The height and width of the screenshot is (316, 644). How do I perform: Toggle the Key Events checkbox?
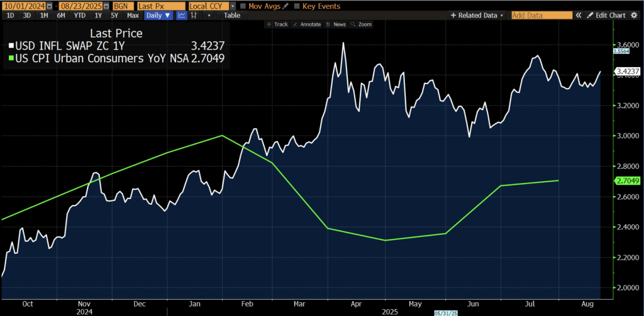click(x=297, y=6)
